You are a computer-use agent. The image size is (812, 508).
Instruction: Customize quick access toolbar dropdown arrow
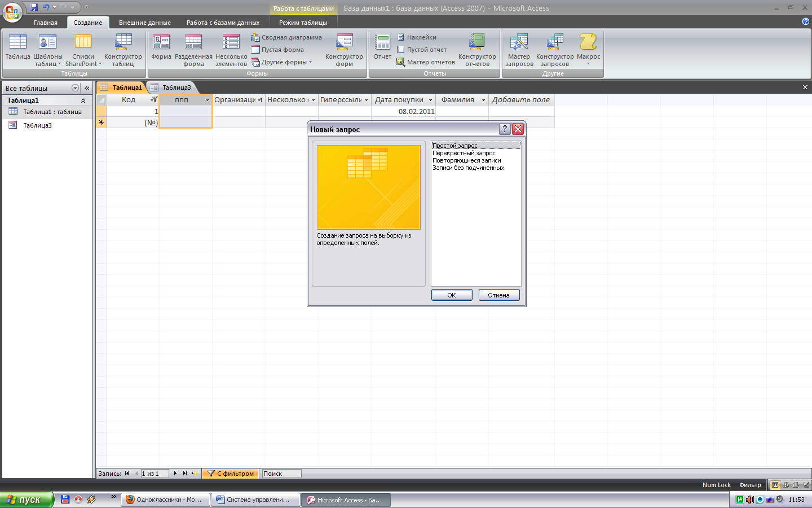[x=86, y=7]
